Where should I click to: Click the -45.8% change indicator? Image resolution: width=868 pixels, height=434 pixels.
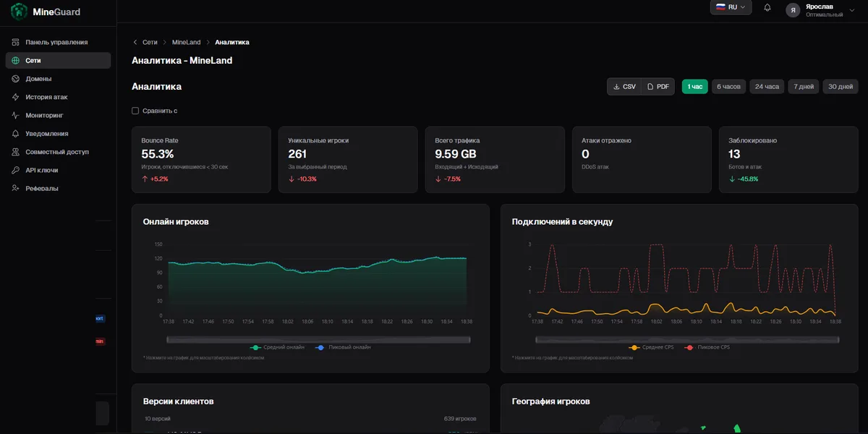coord(744,179)
